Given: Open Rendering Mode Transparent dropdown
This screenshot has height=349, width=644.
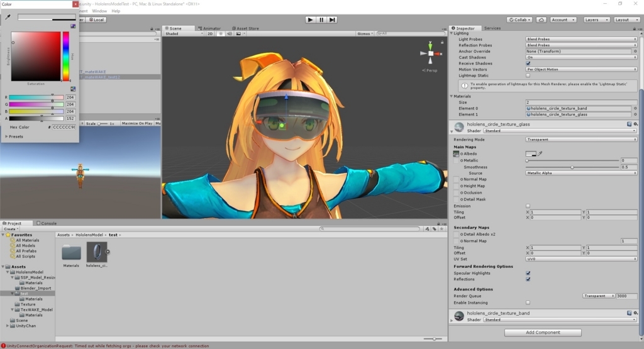Looking at the screenshot, I should [x=581, y=140].
